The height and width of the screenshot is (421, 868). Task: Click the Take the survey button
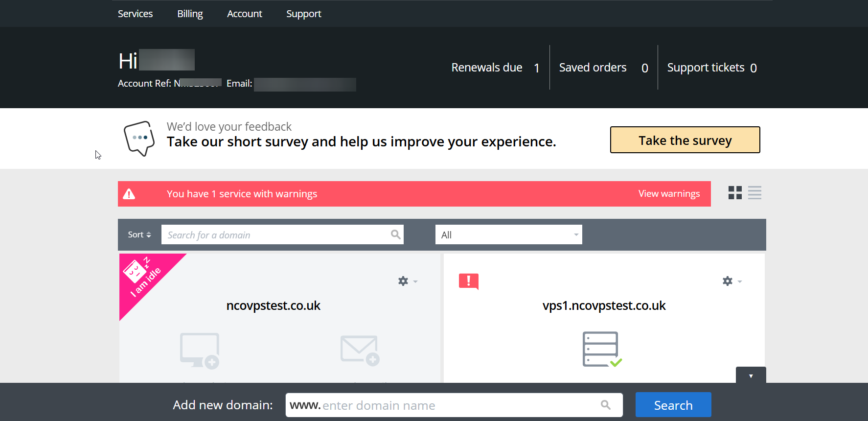coord(685,140)
